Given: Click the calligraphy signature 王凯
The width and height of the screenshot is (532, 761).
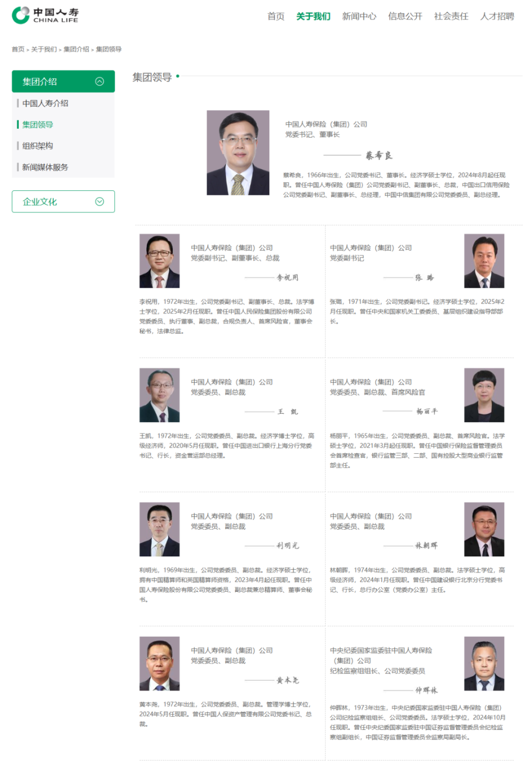Looking at the screenshot, I should coord(288,412).
